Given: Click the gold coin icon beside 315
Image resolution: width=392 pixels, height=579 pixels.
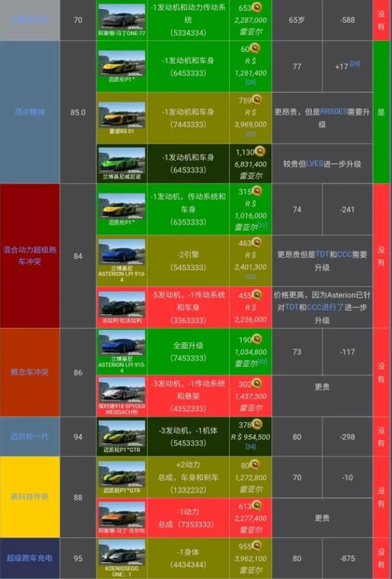Looking at the screenshot, I should (x=257, y=191).
